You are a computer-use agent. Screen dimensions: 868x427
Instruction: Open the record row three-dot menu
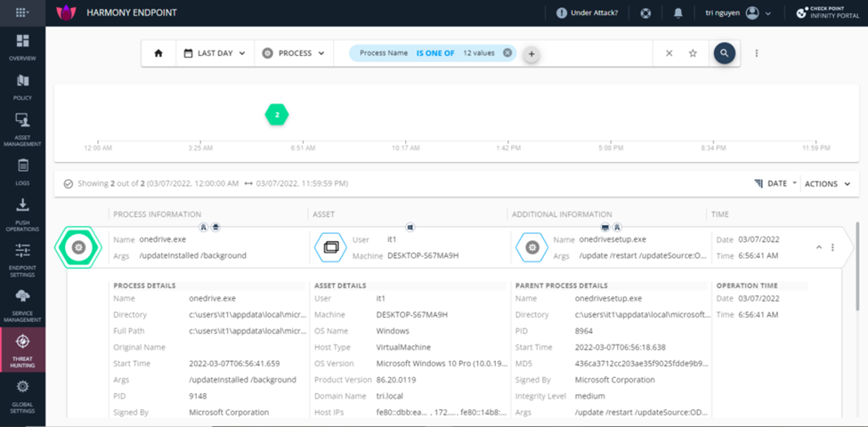(832, 247)
